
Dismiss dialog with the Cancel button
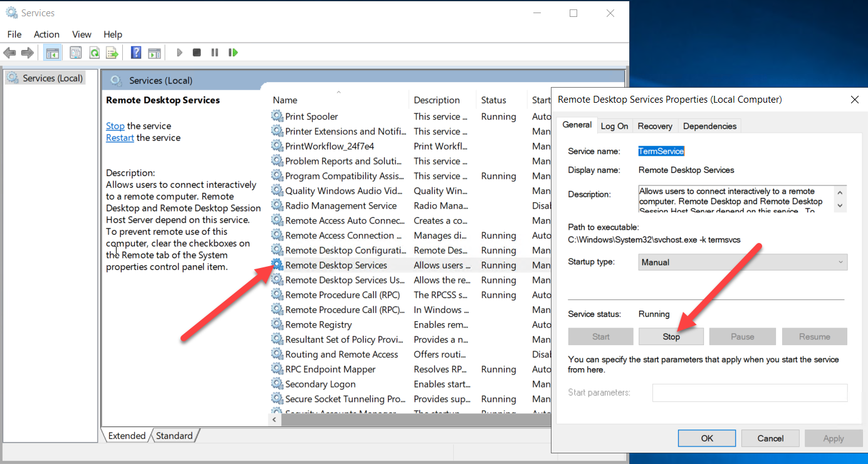tap(771, 438)
